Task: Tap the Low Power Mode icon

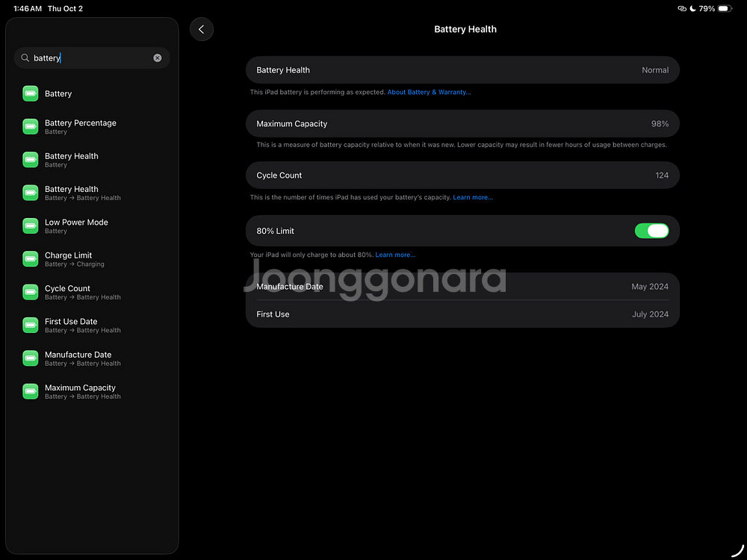Action: pos(30,225)
